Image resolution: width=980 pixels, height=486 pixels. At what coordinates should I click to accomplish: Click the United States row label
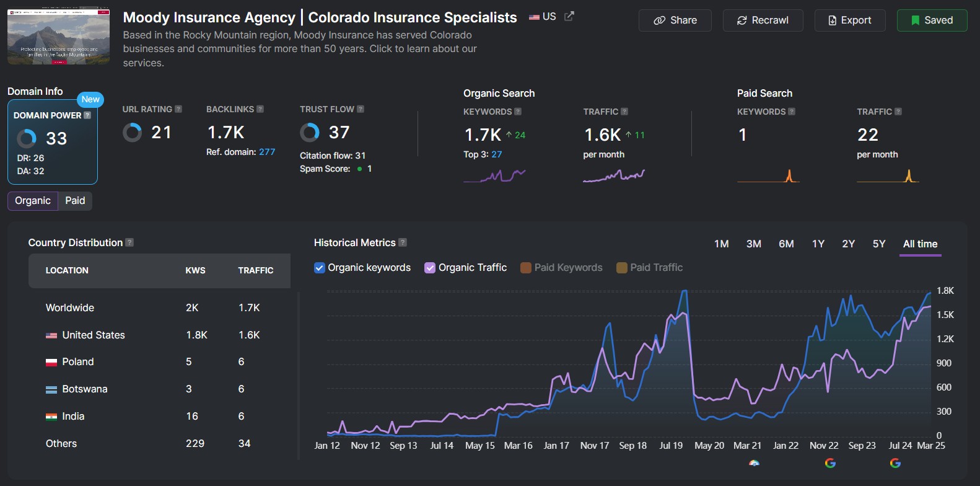point(94,335)
